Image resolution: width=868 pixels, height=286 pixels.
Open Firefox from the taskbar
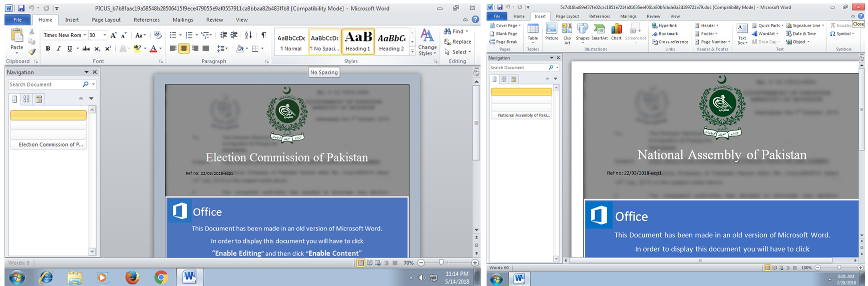click(132, 277)
